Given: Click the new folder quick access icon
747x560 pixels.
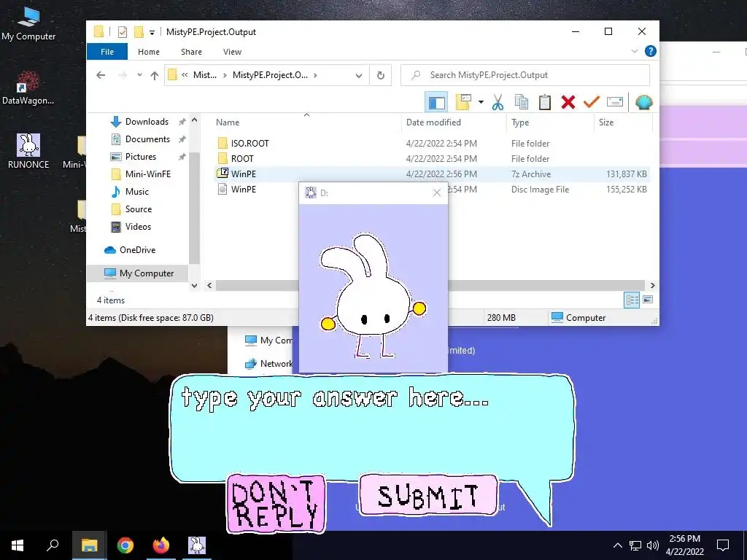Looking at the screenshot, I should click(x=139, y=32).
